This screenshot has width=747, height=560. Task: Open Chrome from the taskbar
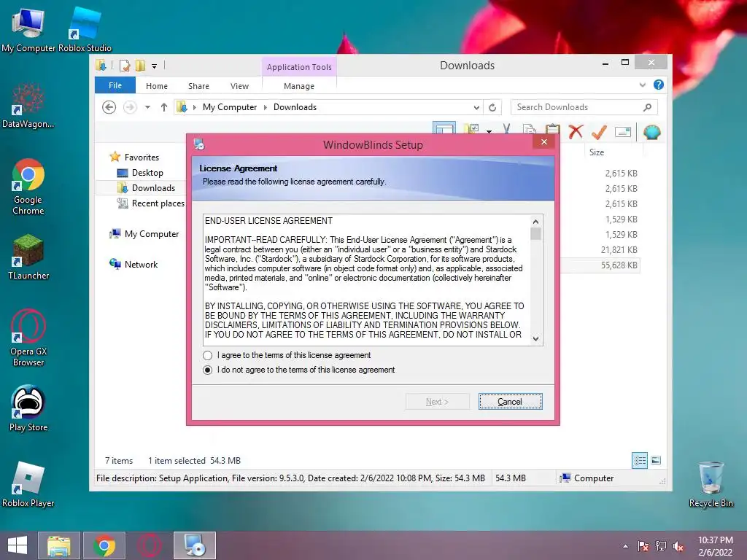click(x=104, y=545)
